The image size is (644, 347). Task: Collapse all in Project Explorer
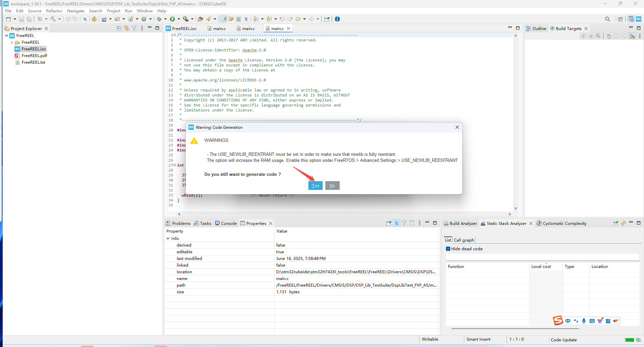pyautogui.click(x=119, y=28)
